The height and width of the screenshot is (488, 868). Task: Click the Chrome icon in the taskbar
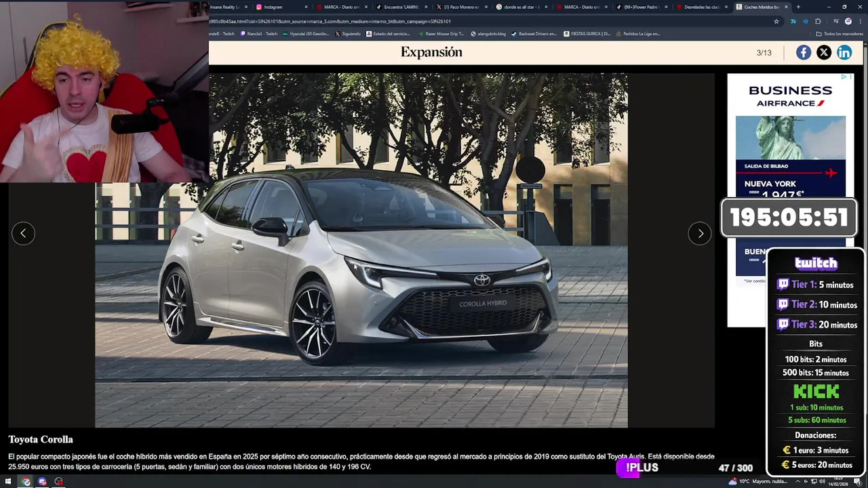26,481
